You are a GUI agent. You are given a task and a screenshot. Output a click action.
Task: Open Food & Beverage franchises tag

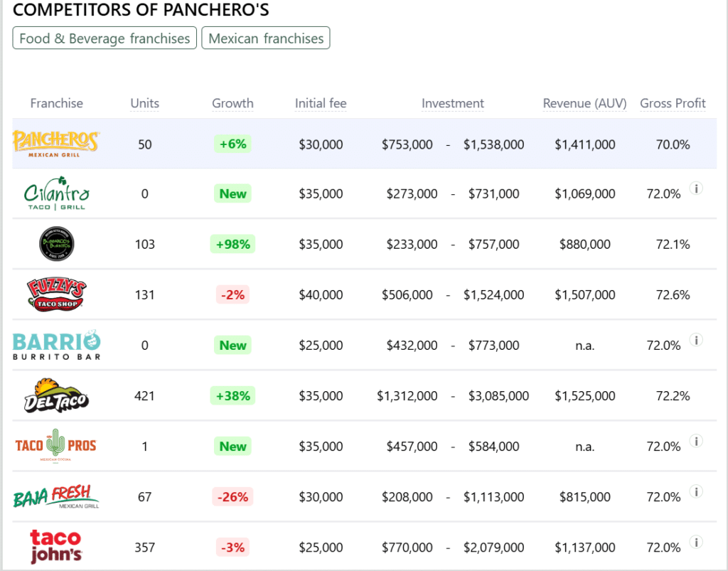pyautogui.click(x=105, y=38)
